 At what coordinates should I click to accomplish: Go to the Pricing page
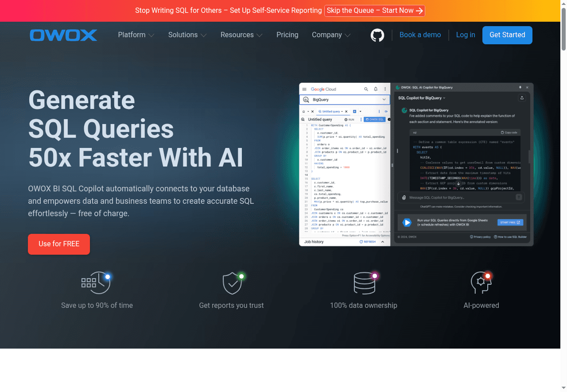pos(287,35)
